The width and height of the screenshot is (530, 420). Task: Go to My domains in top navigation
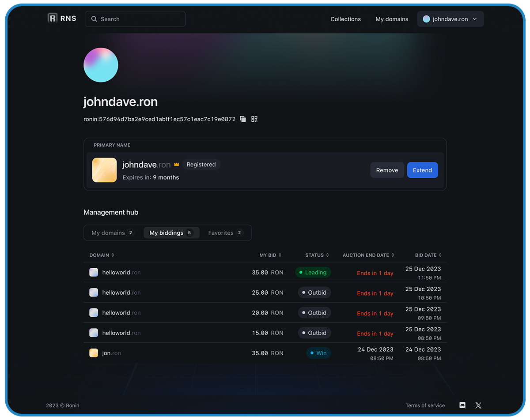pos(392,19)
